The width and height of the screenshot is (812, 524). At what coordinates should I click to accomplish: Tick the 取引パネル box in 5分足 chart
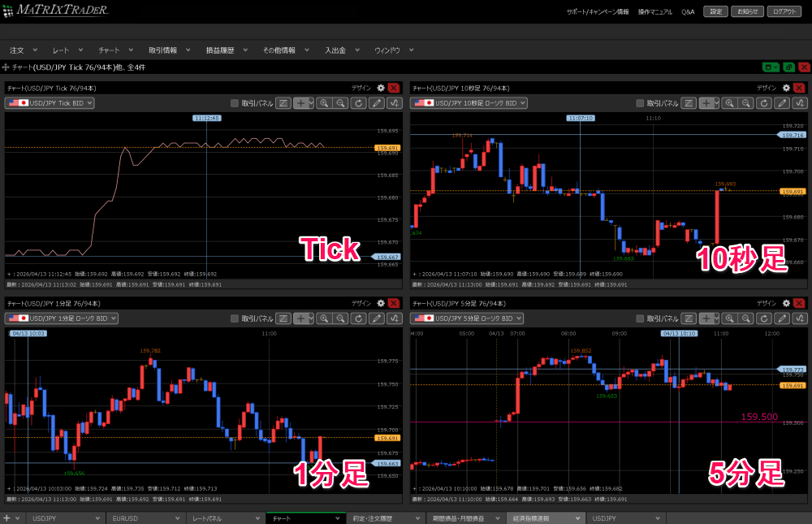click(641, 318)
